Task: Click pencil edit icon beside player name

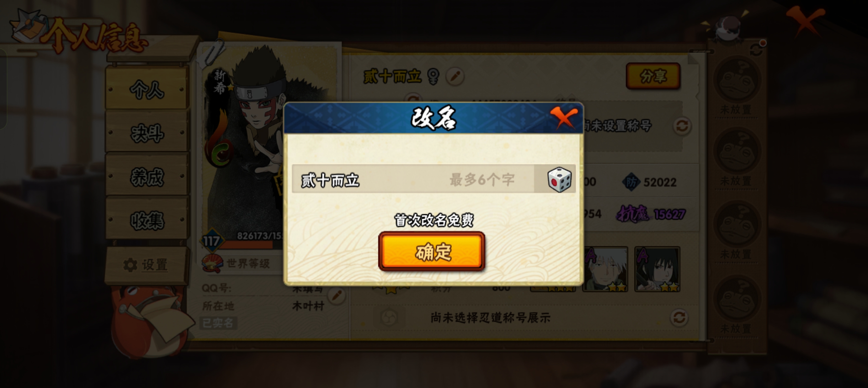Action: click(455, 76)
